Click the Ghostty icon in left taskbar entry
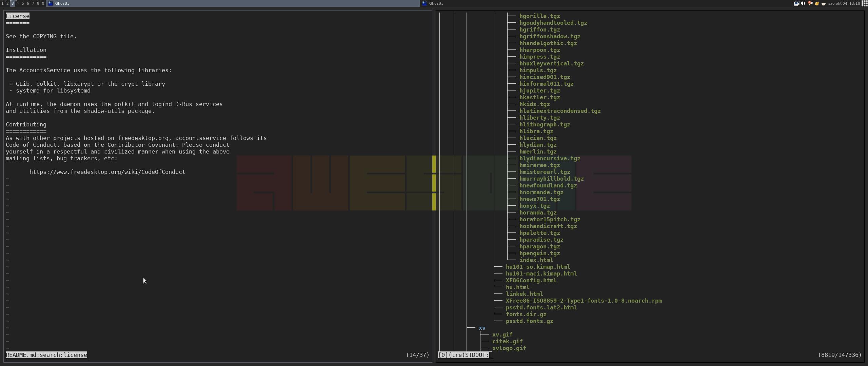 click(x=51, y=3)
